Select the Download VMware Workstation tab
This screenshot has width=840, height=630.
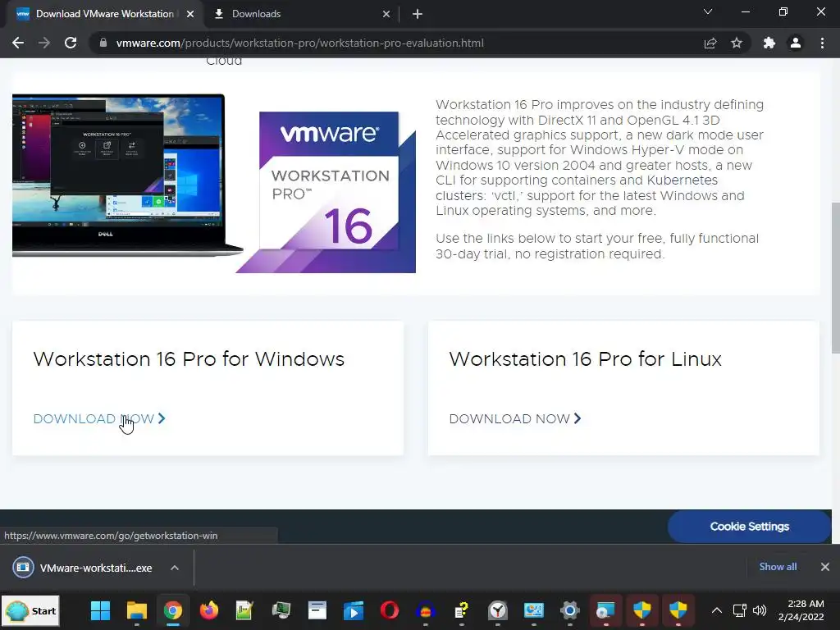tap(105, 14)
